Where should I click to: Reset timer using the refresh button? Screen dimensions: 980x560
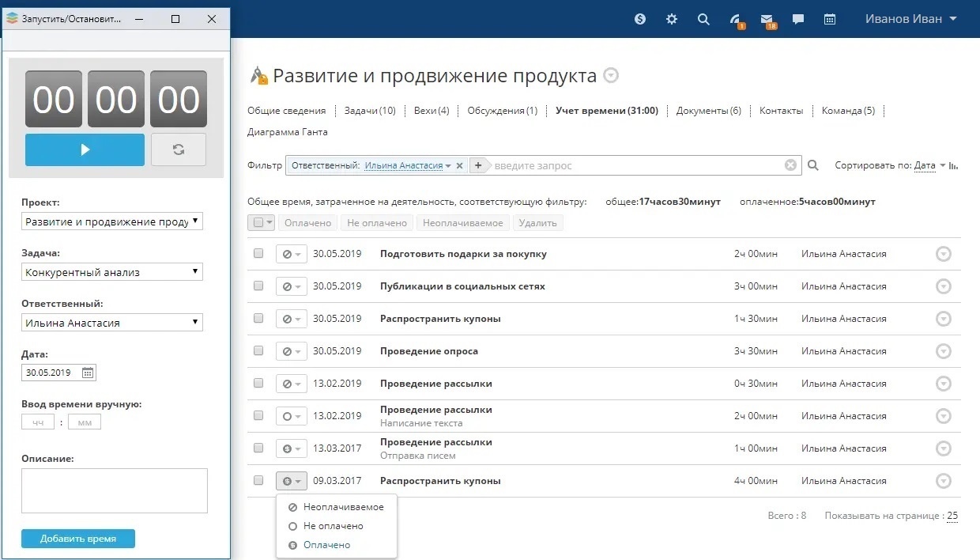coord(179,149)
